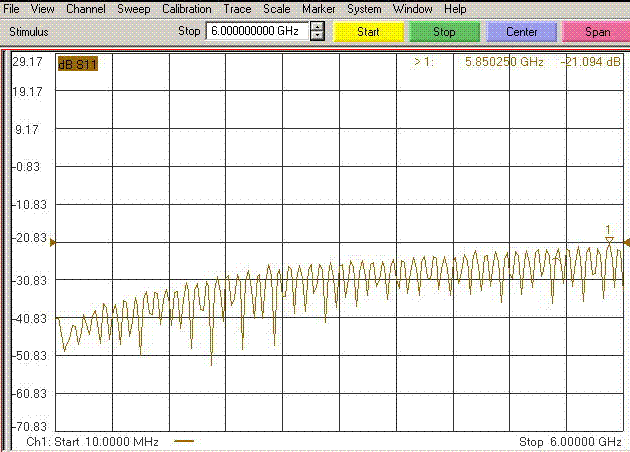Click the -20.83 reference scale value

[30, 238]
